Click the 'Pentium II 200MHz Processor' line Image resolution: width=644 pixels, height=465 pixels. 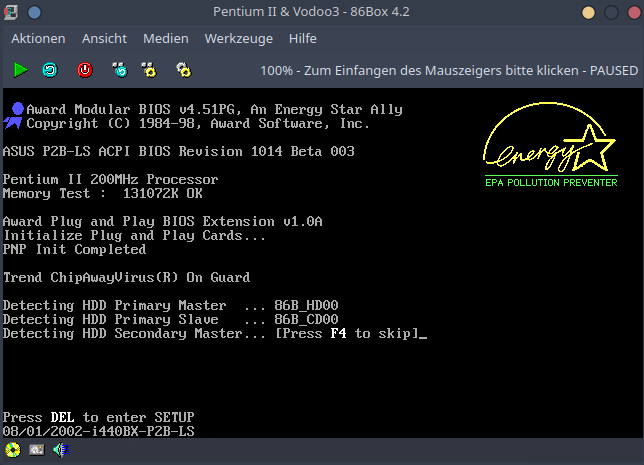coord(110,179)
